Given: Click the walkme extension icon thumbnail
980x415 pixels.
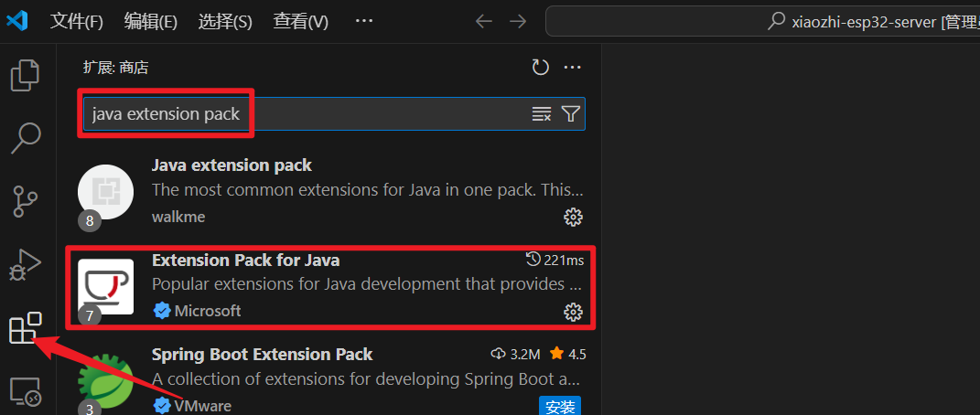Looking at the screenshot, I should click(x=105, y=192).
